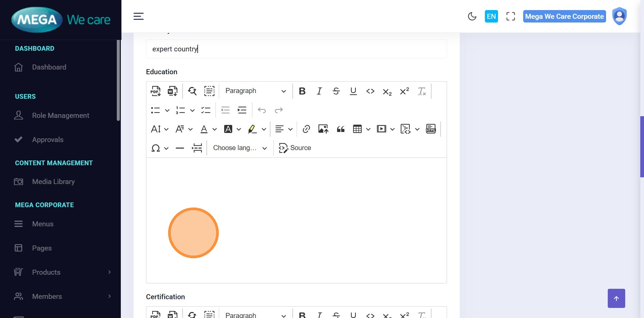
Task: Click the Source editing button
Action: [295, 148]
